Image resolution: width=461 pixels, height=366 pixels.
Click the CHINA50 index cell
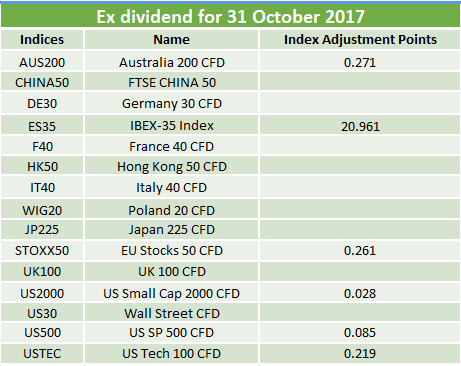42,82
